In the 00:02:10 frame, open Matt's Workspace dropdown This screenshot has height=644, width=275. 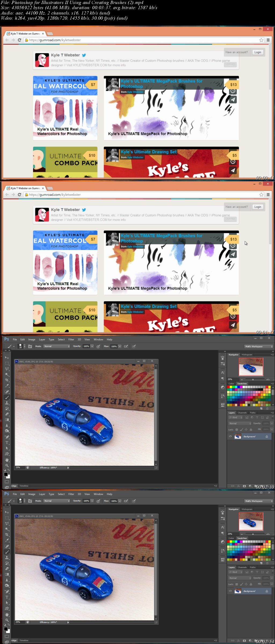click(259, 346)
